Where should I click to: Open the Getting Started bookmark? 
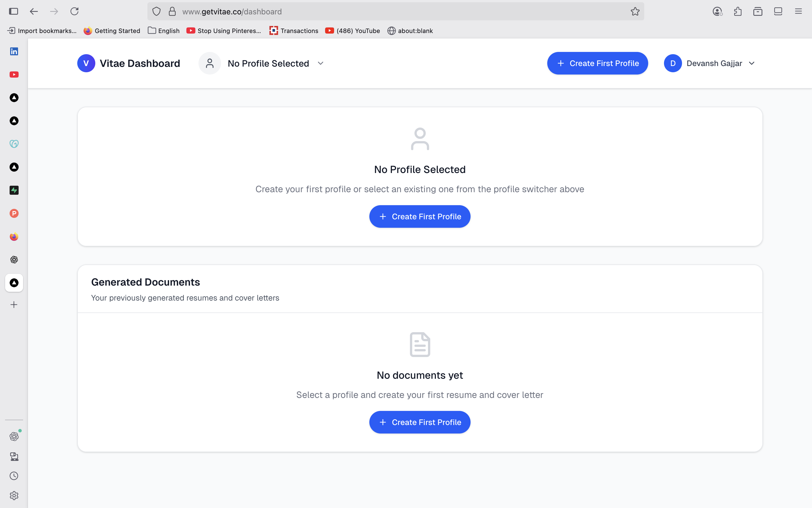point(112,30)
